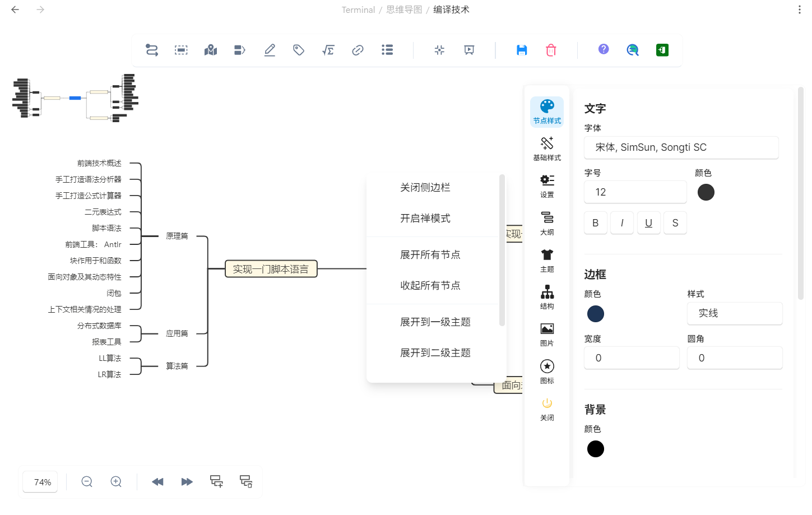812x515 pixels.
Task: Click the 关闭 power button in sidebar
Action: (x=547, y=409)
